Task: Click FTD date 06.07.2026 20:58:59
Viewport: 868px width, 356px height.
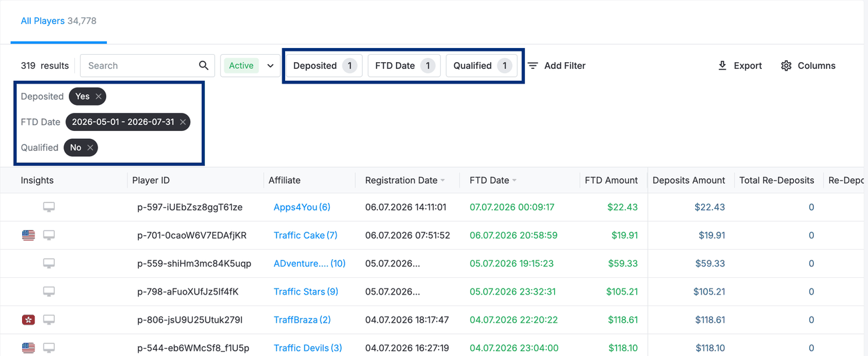Action: [513, 235]
